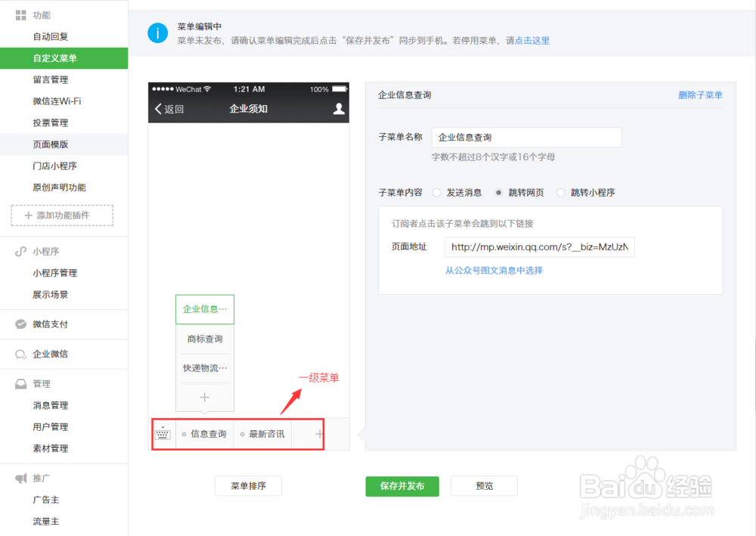The image size is (756, 536).
Task: Open 自定义菜单 in the sidebar
Action: point(64,58)
